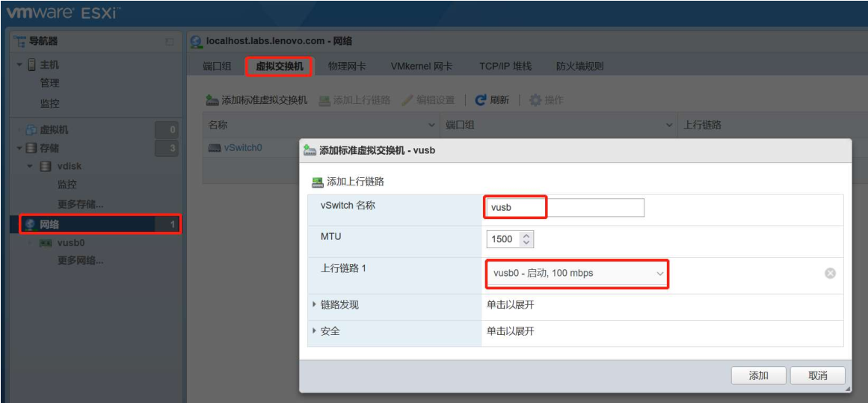Click the VMware ESXi logo
This screenshot has height=403, width=868.
click(x=64, y=13)
